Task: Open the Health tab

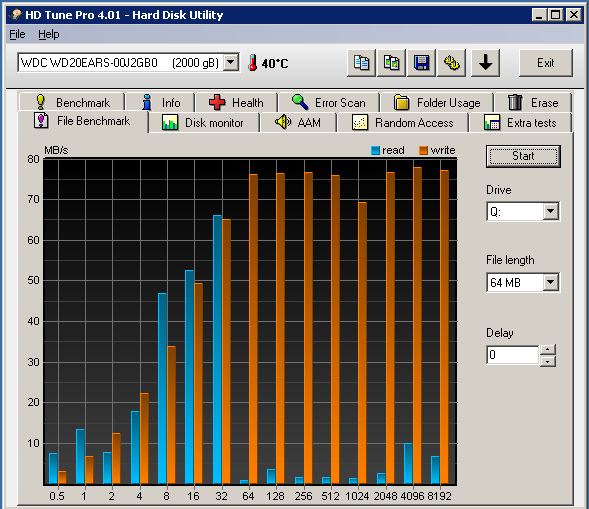Action: pos(237,103)
